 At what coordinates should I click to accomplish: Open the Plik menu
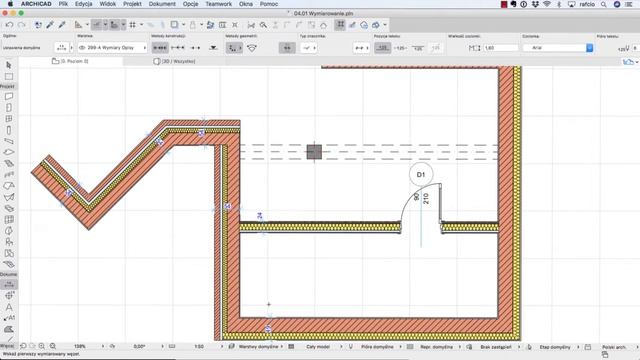[63, 4]
